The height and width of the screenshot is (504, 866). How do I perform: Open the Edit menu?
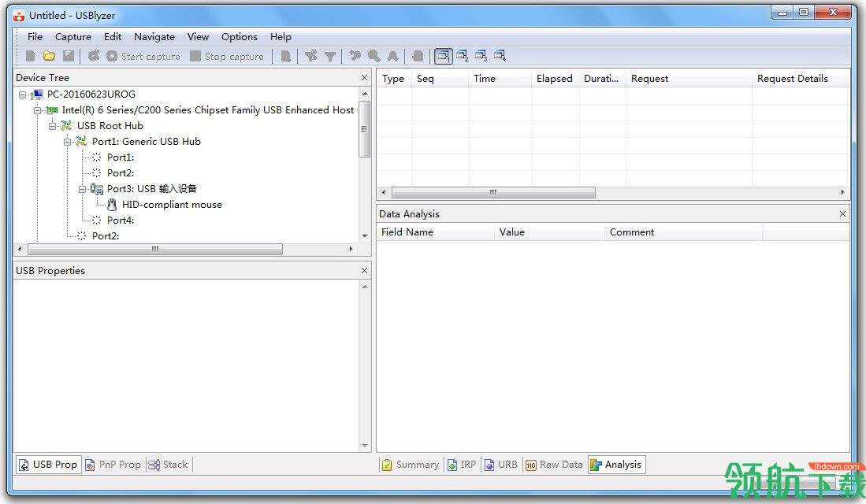point(113,37)
